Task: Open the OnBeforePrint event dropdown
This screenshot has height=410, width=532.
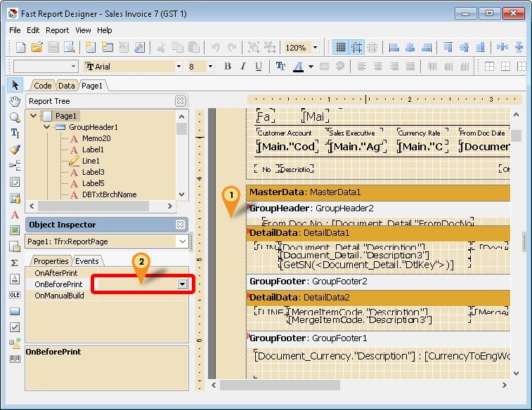Action: coord(183,284)
